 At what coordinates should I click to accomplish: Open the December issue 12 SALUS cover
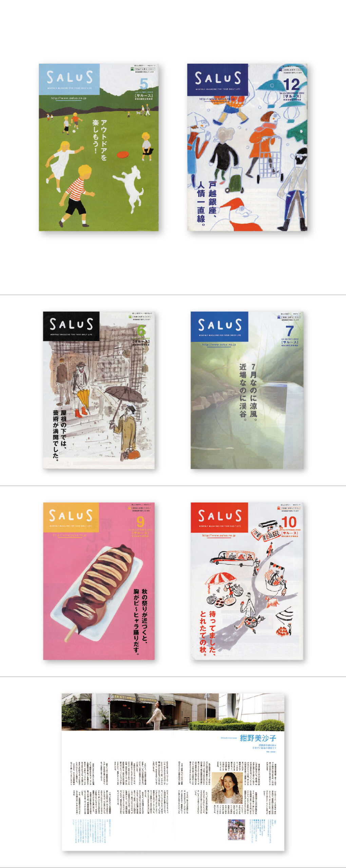(x=247, y=147)
